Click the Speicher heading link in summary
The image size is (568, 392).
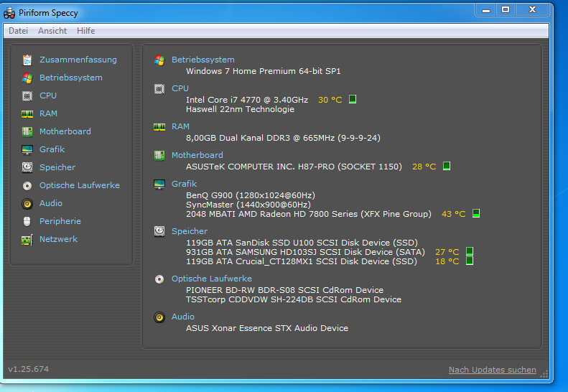coord(190,231)
